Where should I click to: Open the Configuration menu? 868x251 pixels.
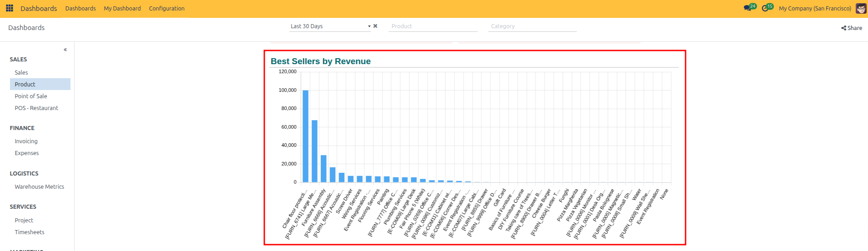pyautogui.click(x=167, y=8)
